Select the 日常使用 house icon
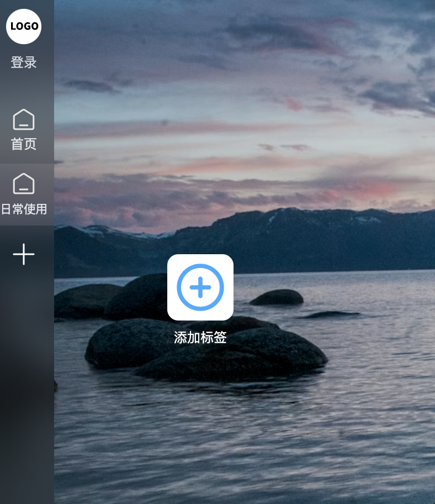This screenshot has height=504, width=435. tap(24, 183)
